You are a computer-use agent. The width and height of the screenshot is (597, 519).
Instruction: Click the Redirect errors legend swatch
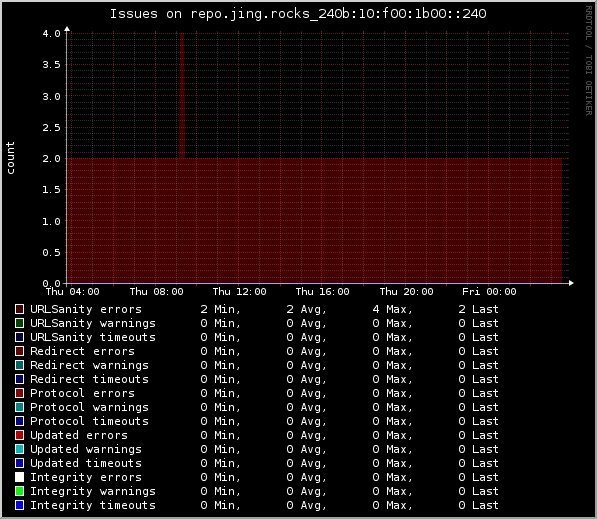pos(19,351)
